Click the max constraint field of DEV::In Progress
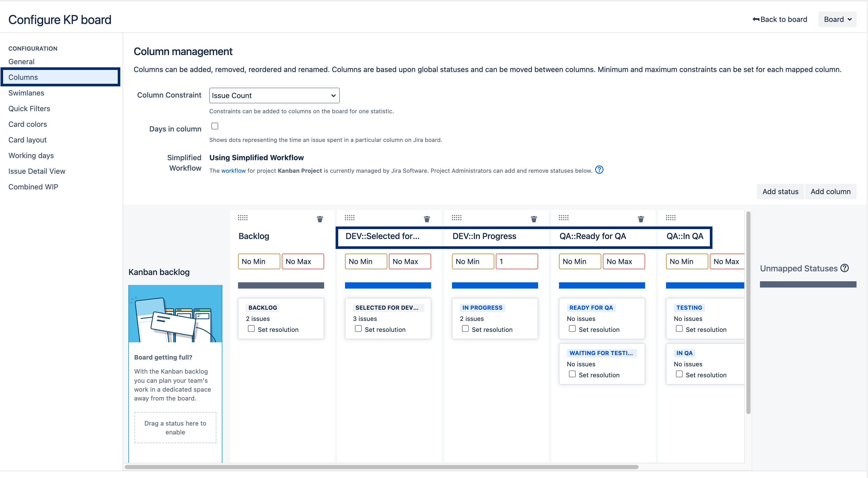The width and height of the screenshot is (868, 478). tap(517, 262)
